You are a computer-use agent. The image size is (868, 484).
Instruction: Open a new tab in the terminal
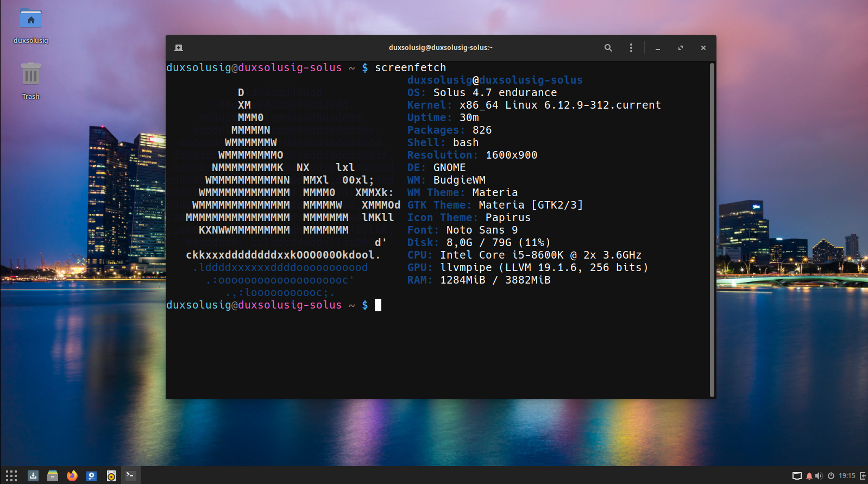tap(179, 48)
